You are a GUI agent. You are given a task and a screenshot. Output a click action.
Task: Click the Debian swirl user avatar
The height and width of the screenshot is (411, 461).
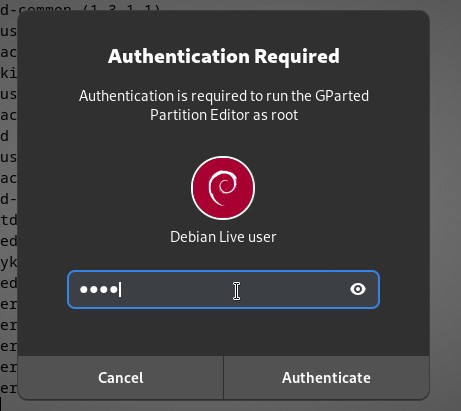[x=223, y=188]
